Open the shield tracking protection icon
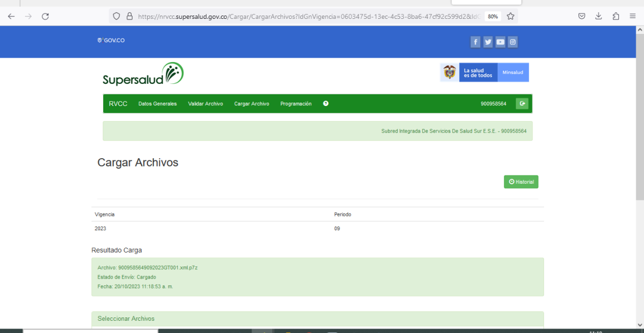This screenshot has height=333, width=644. tap(117, 17)
